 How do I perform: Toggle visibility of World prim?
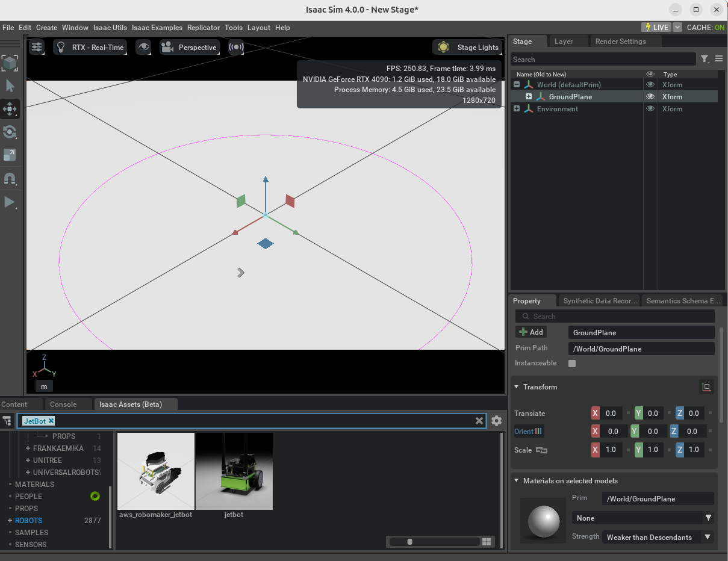click(650, 85)
